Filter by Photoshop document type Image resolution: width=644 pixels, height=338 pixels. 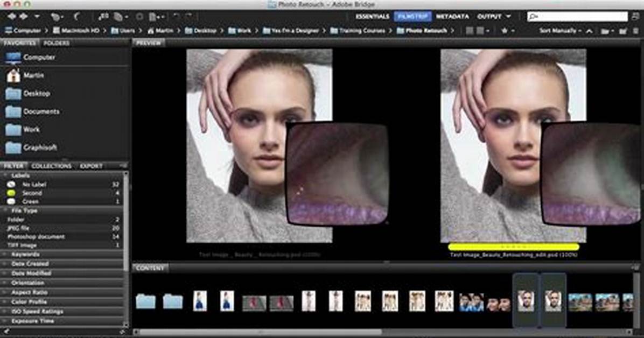(x=62, y=237)
